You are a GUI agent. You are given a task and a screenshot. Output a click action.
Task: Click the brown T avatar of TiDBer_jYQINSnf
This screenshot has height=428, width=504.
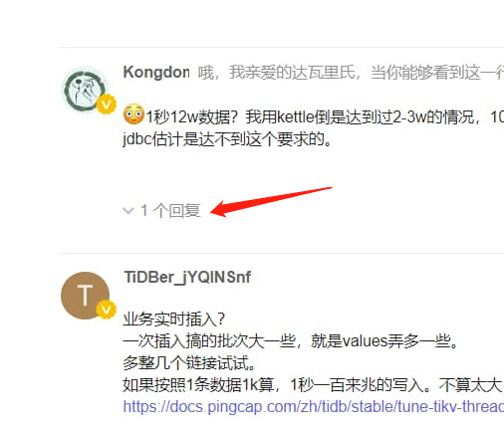click(x=85, y=296)
